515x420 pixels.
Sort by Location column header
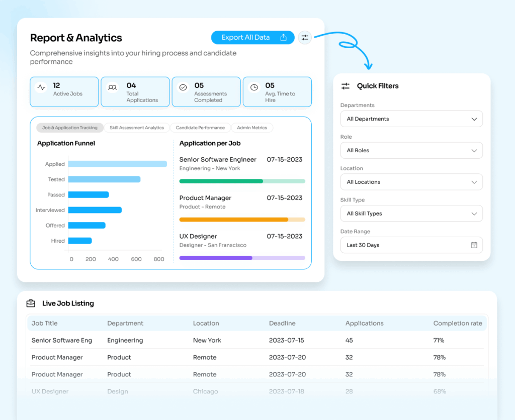(206, 323)
